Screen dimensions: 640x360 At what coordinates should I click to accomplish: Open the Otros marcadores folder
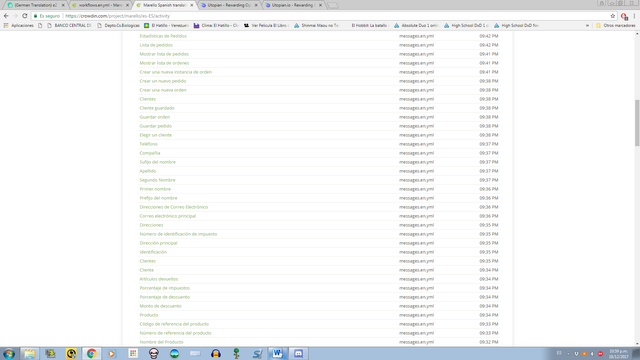[616, 25]
